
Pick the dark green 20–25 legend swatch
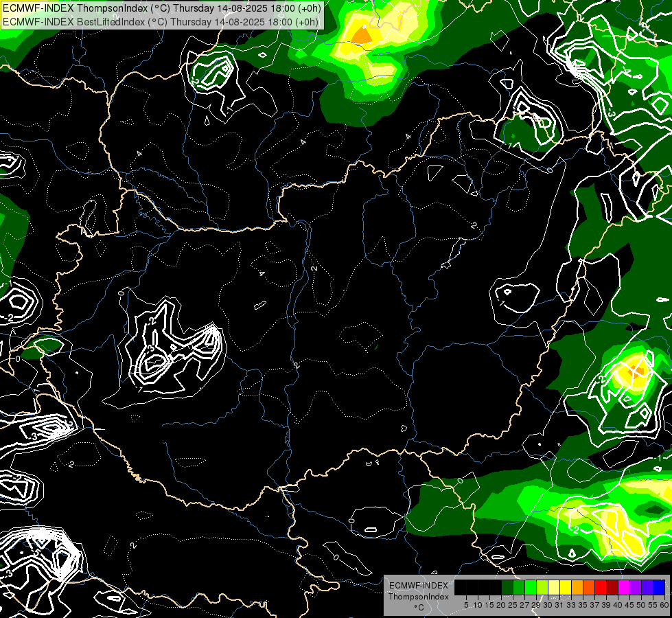tap(507, 587)
